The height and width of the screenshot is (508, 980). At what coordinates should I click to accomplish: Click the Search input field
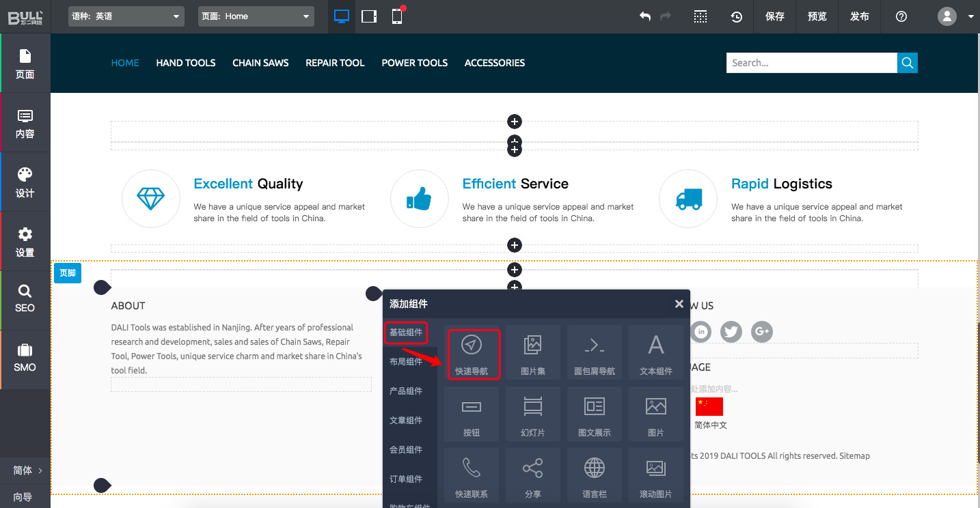(x=811, y=63)
